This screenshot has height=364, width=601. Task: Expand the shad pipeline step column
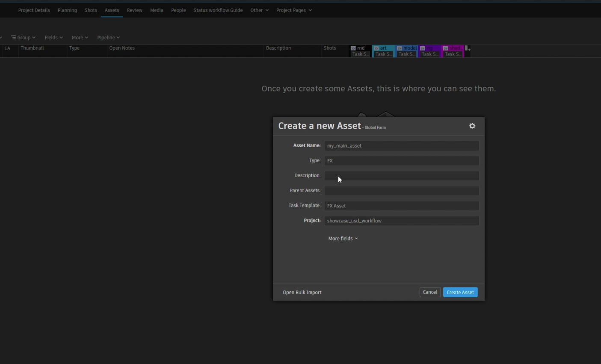click(446, 48)
